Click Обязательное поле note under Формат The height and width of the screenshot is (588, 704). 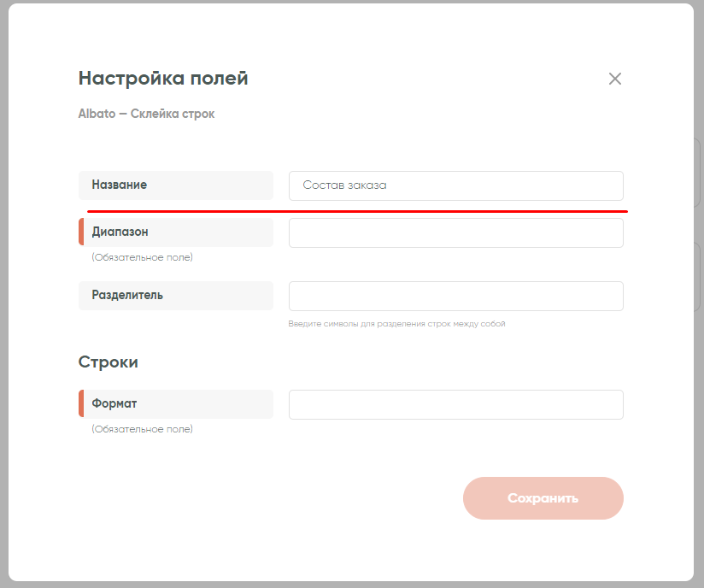tap(142, 429)
